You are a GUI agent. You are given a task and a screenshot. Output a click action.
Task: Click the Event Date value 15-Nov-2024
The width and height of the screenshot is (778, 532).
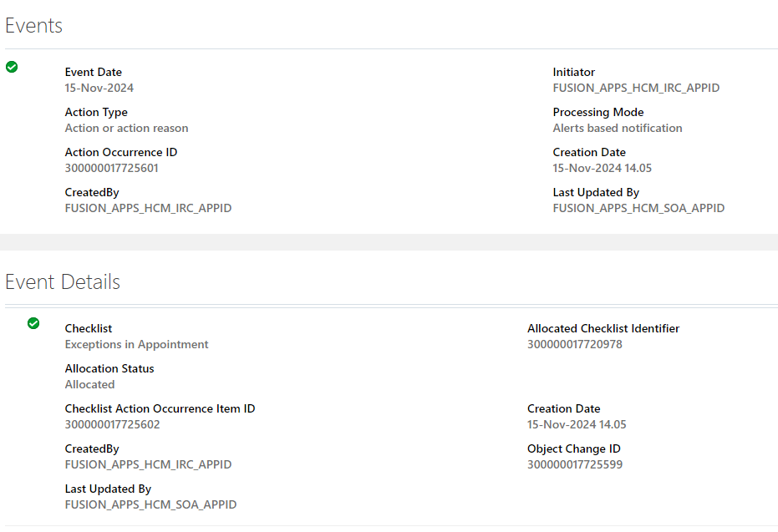tap(99, 88)
